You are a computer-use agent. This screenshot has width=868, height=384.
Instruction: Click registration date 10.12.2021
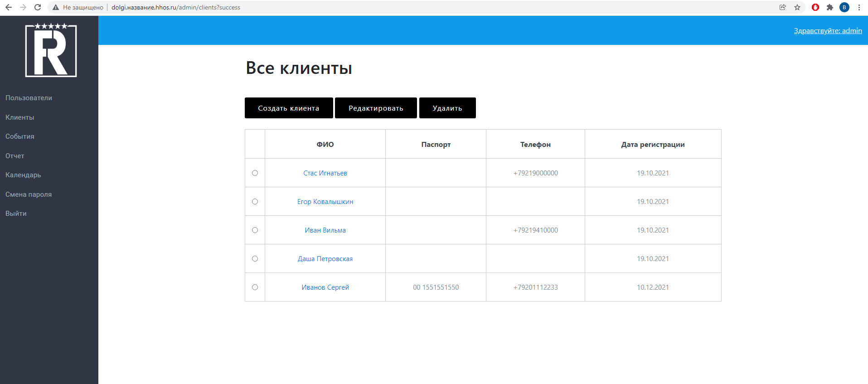tap(653, 287)
